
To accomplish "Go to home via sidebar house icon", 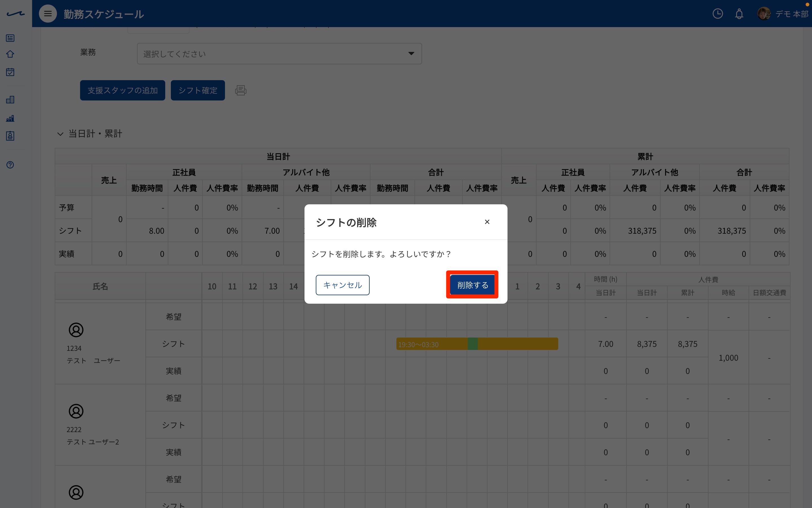I will [x=10, y=54].
